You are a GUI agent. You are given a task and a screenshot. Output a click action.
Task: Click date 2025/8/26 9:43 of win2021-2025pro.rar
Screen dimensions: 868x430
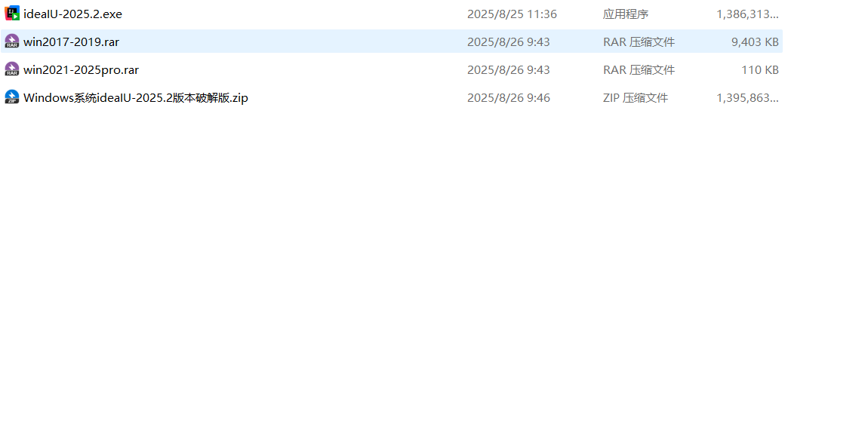pos(508,69)
